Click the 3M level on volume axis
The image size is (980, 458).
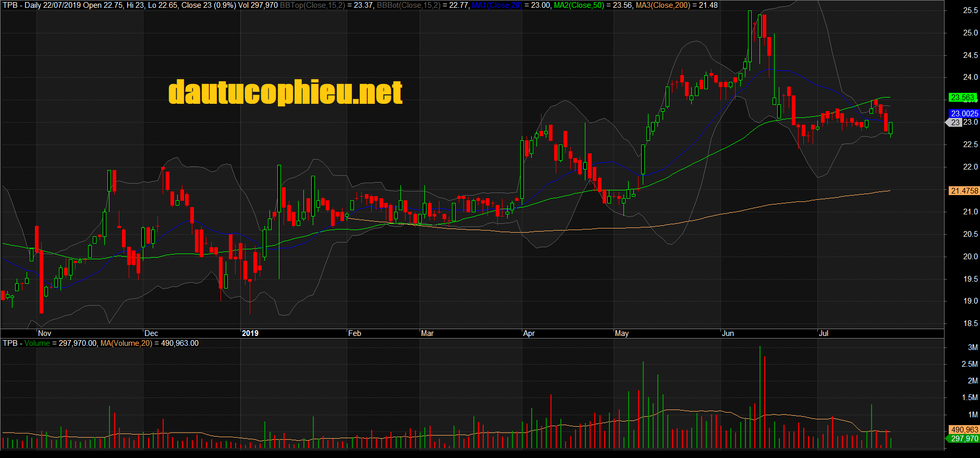(972, 347)
